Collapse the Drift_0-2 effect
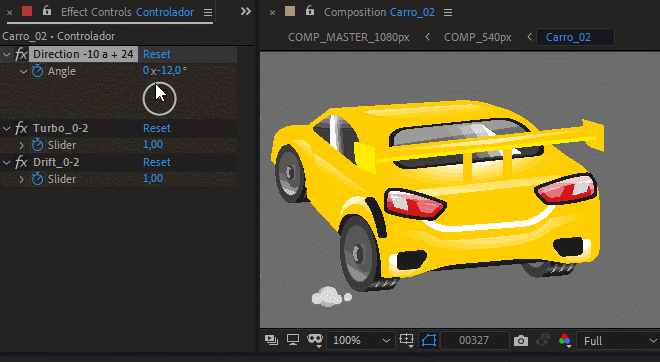Viewport: 660px width, 362px height. (6, 162)
